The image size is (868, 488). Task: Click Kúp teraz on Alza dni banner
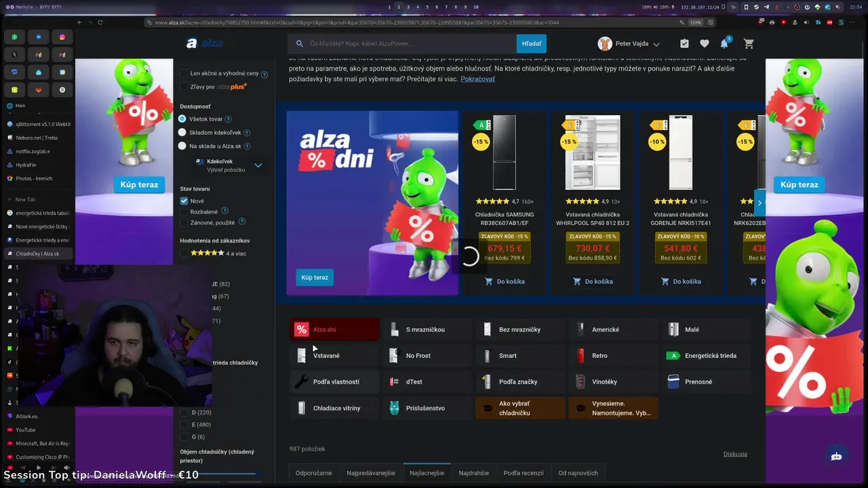315,277
